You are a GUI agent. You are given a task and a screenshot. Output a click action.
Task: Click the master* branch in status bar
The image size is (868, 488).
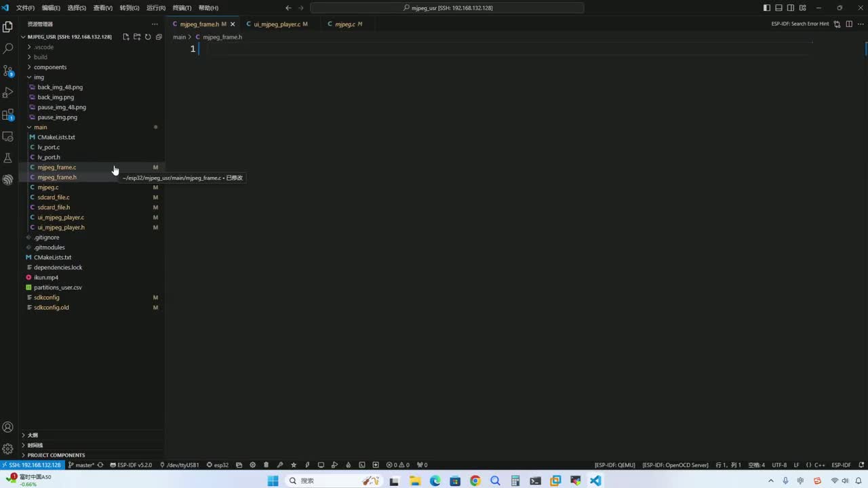coord(81,465)
